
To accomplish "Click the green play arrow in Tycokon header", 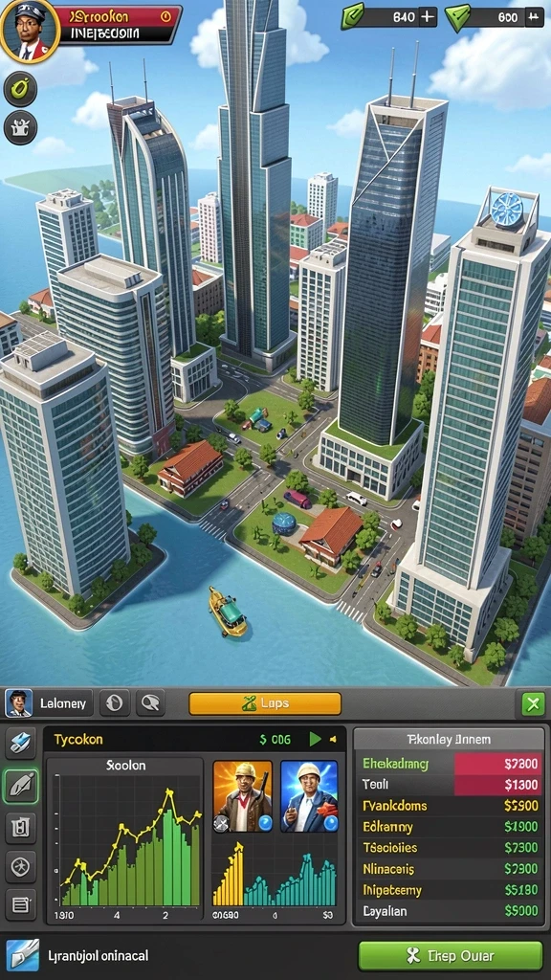I will pos(316,740).
